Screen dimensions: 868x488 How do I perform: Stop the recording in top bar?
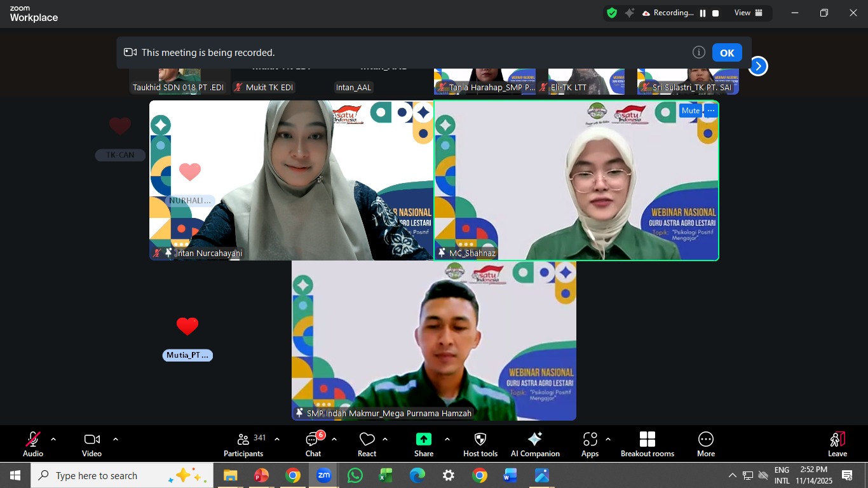pos(715,13)
